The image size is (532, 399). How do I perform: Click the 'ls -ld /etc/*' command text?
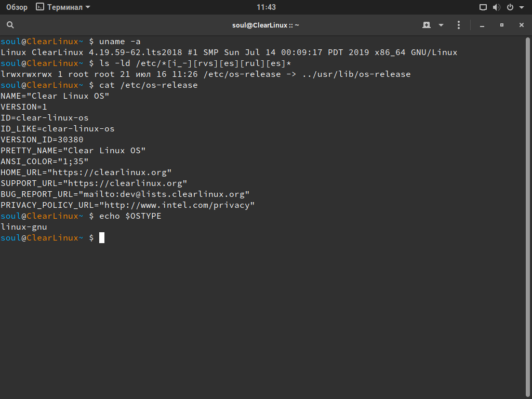point(195,63)
